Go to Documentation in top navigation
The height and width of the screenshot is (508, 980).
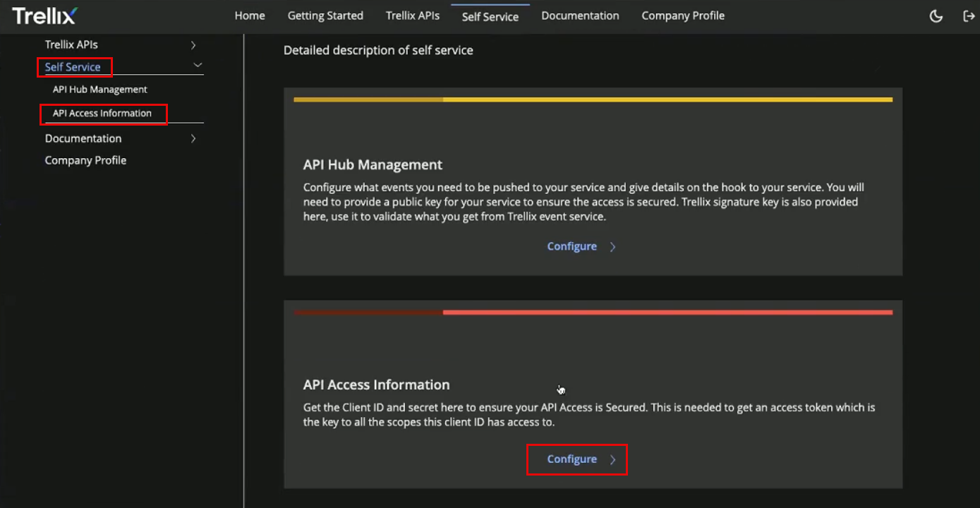tap(580, 16)
